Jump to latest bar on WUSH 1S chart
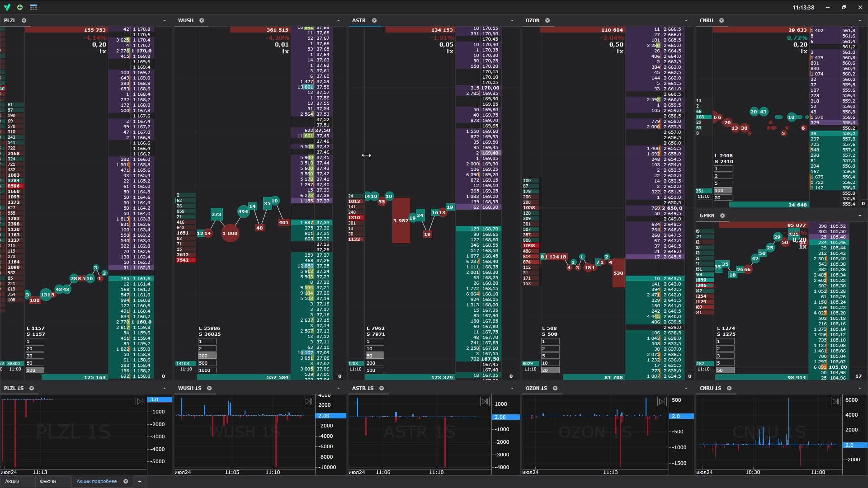This screenshot has height=488, width=868. pyautogui.click(x=308, y=401)
